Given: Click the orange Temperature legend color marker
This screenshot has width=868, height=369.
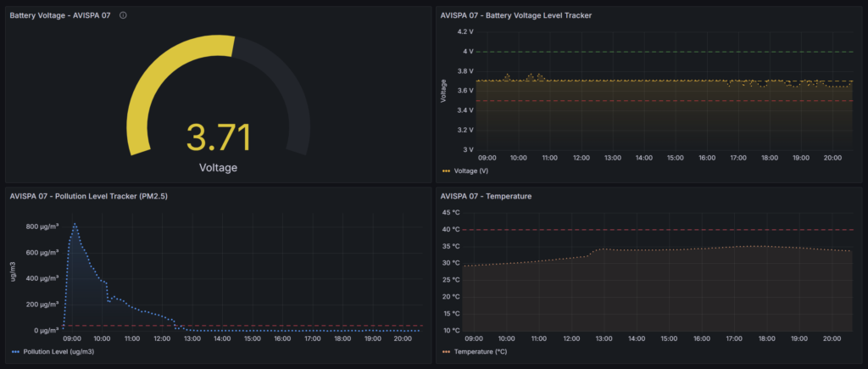Looking at the screenshot, I should pos(447,351).
